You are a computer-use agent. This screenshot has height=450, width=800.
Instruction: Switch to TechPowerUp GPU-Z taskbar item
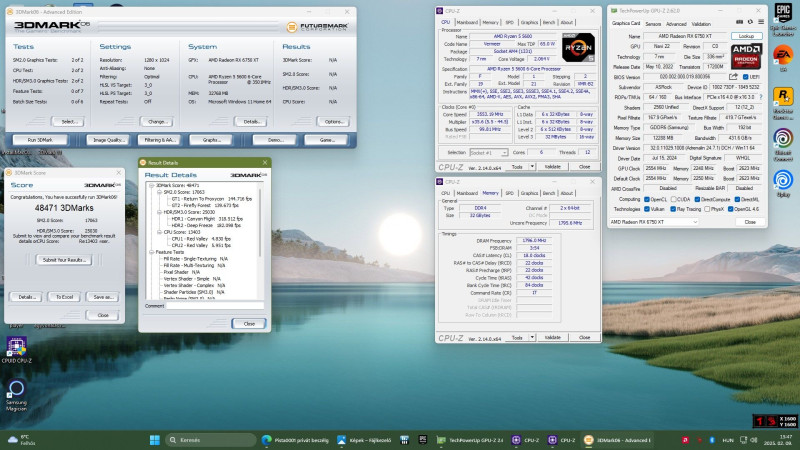point(470,440)
